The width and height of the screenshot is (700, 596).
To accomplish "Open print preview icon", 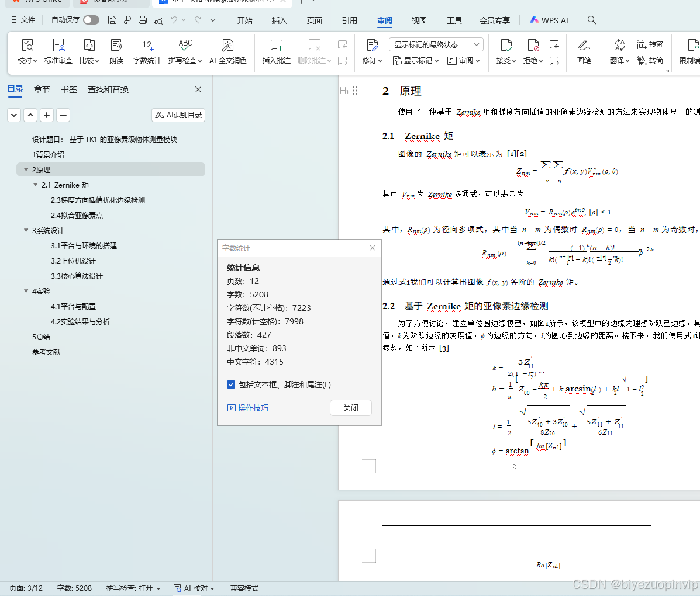I will (x=158, y=20).
